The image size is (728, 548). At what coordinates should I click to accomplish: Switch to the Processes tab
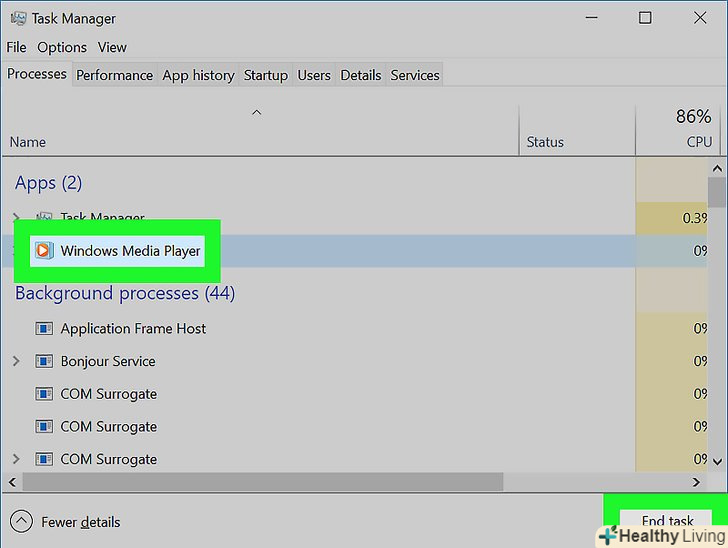point(37,74)
